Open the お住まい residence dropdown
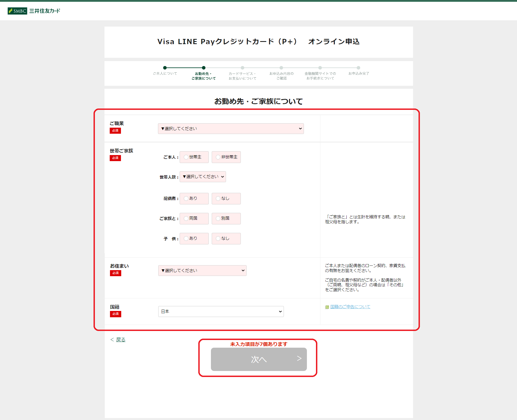 click(x=202, y=270)
